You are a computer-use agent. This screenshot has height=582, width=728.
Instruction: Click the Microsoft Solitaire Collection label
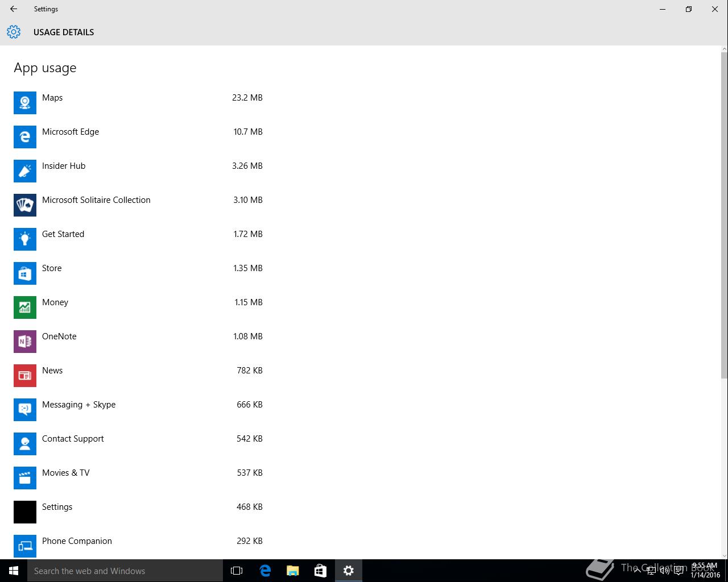[96, 200]
